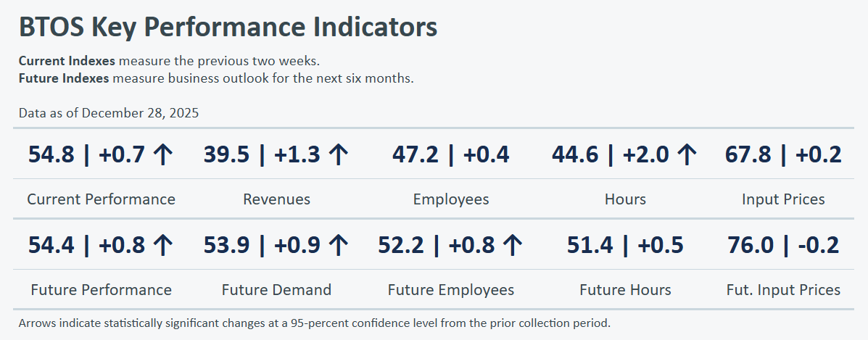The image size is (868, 340).
Task: Click the Data as of December 28, 2025 line
Action: [x=109, y=113]
